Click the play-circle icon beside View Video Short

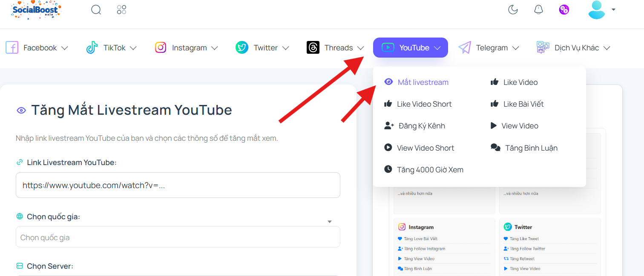coord(388,147)
